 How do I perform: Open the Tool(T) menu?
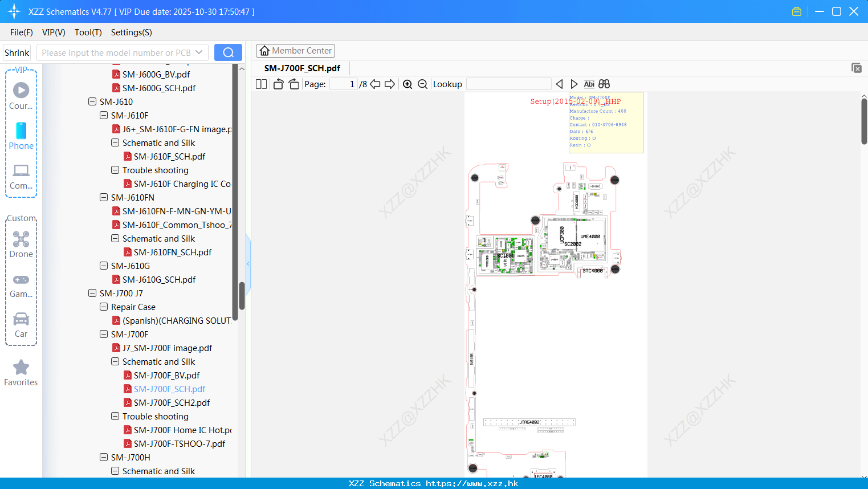[x=88, y=32]
